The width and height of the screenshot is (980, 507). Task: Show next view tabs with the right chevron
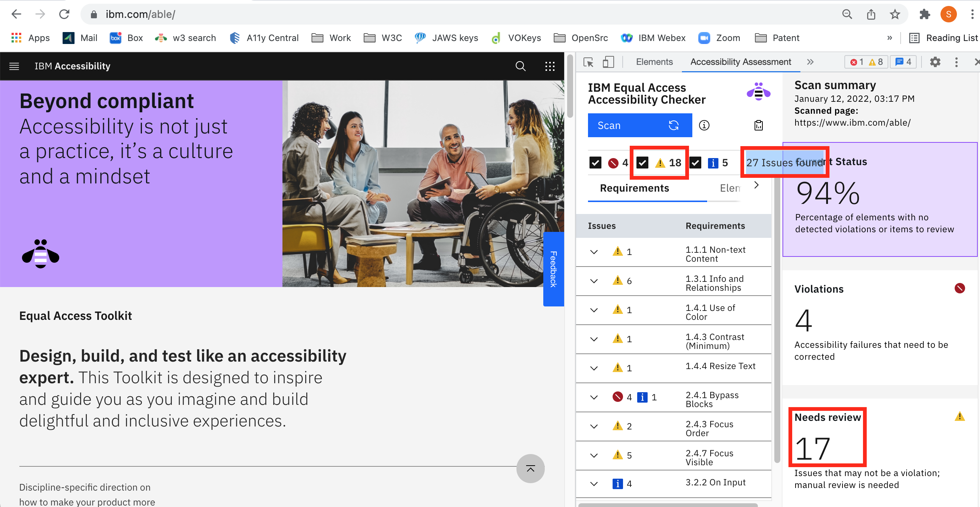click(756, 185)
